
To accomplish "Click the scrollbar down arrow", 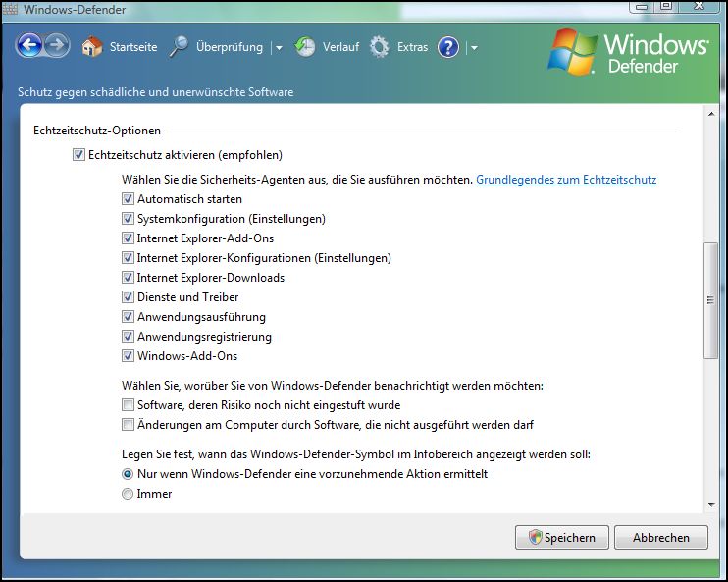I will pyautogui.click(x=711, y=504).
